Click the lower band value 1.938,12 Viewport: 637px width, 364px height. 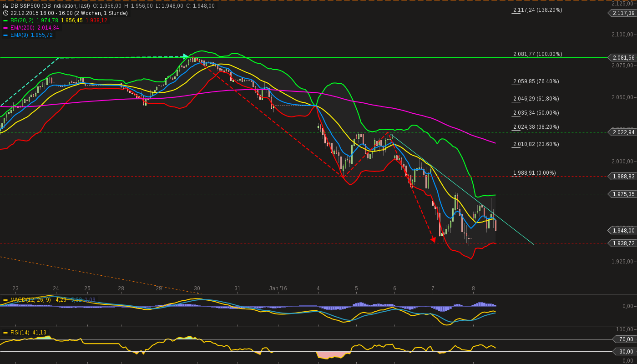[96, 20]
